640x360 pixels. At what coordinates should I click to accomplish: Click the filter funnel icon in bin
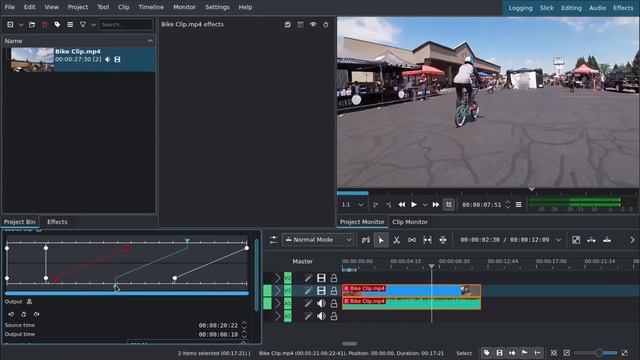pyautogui.click(x=83, y=24)
